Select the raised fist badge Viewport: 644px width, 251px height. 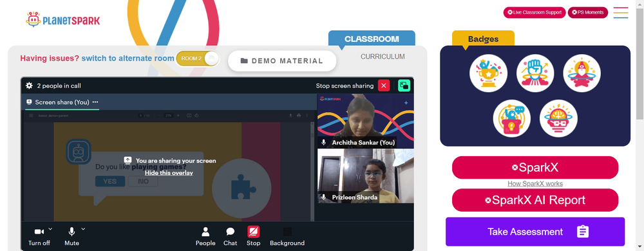(x=535, y=74)
